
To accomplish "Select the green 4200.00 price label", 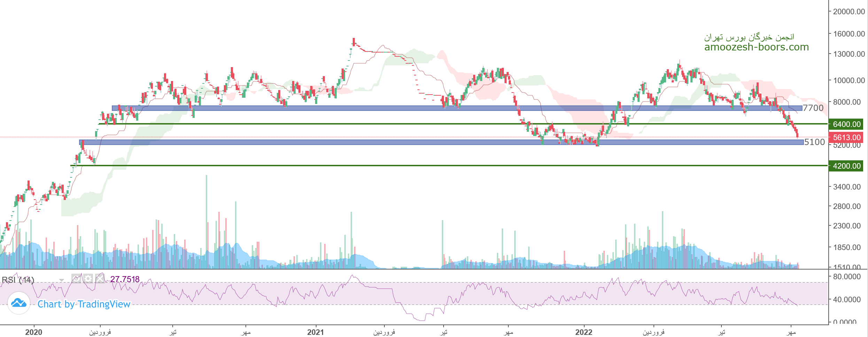I will point(846,166).
